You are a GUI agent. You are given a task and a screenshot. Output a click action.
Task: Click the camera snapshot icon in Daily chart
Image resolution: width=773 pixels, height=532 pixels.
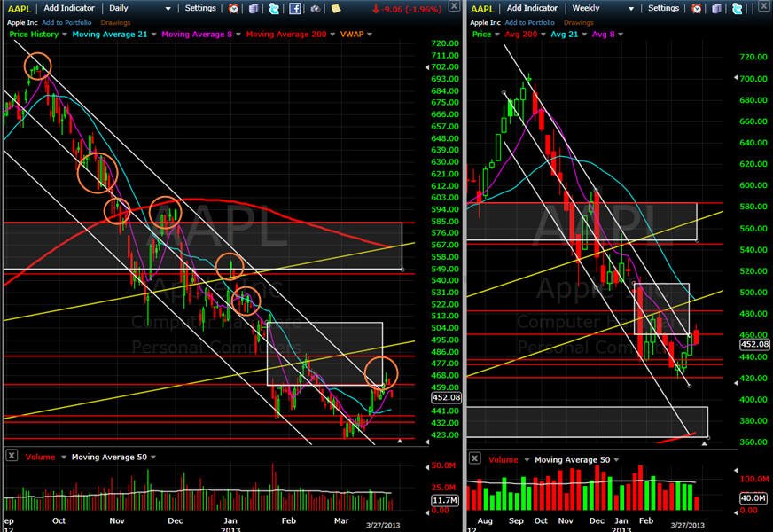point(315,8)
